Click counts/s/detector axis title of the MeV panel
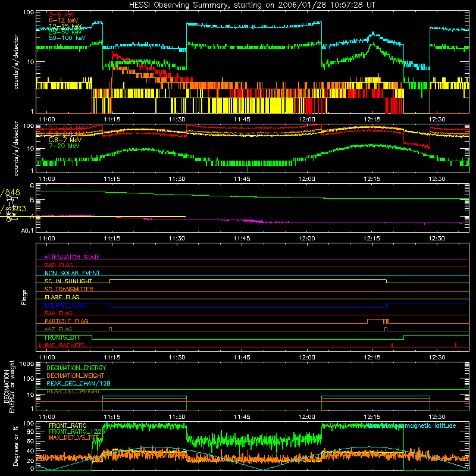476x476 pixels. (x=16, y=148)
